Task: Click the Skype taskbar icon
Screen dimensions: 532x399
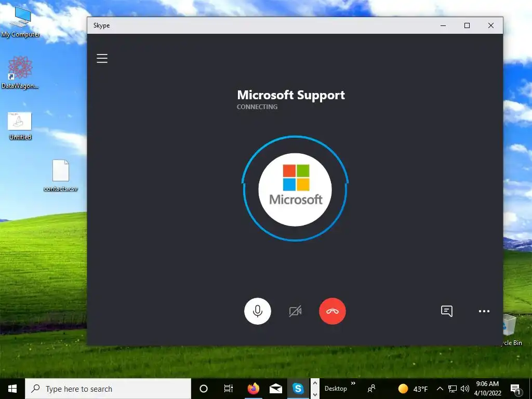Action: 298,389
